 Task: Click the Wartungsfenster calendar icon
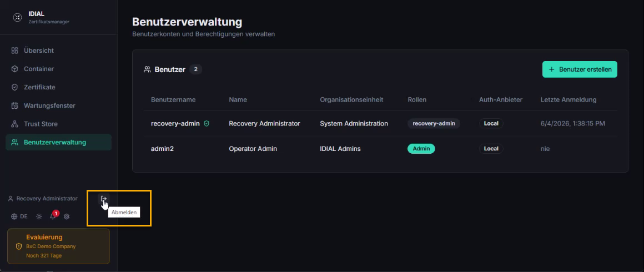pyautogui.click(x=15, y=105)
